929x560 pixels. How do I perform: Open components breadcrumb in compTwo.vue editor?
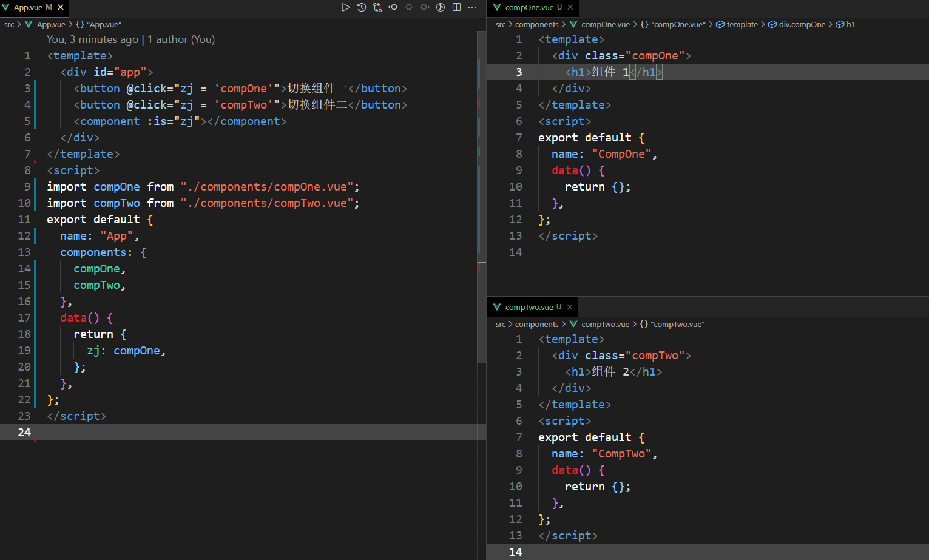pyautogui.click(x=537, y=324)
